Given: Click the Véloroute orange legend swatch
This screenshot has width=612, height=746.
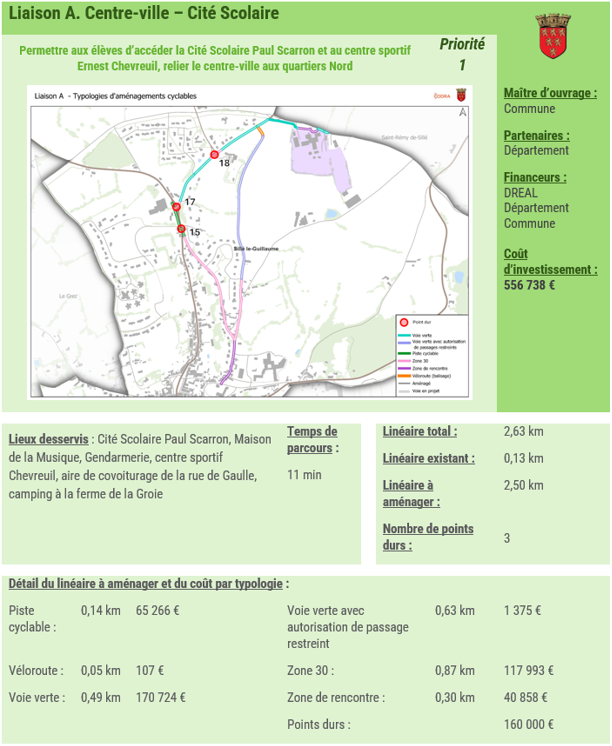Looking at the screenshot, I should (x=403, y=374).
